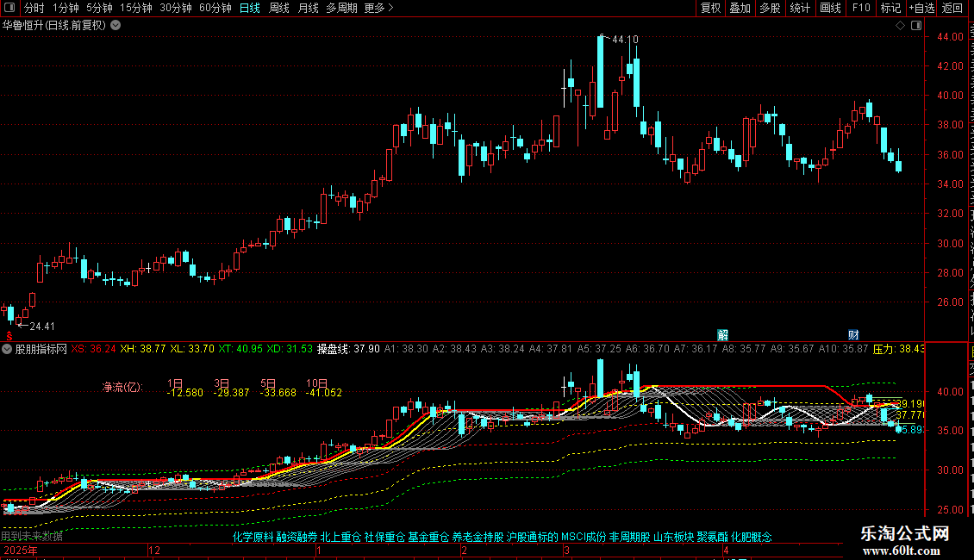Click the 1日 net flow value -12.580

pos(185,393)
